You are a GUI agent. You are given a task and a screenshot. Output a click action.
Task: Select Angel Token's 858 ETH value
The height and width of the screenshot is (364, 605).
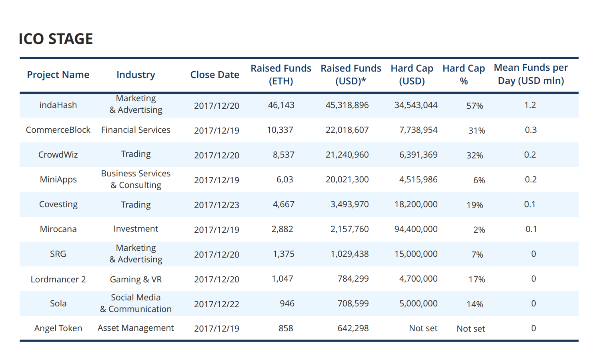286,328
